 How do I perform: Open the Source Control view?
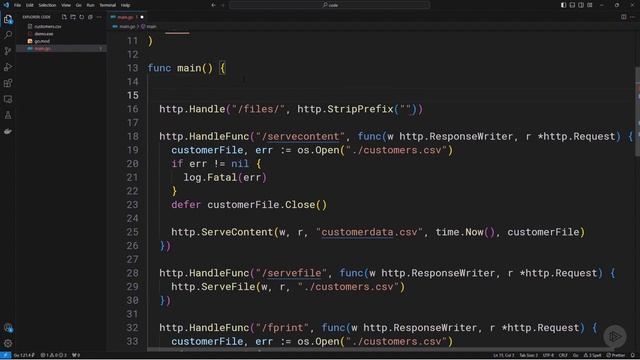(x=8, y=51)
